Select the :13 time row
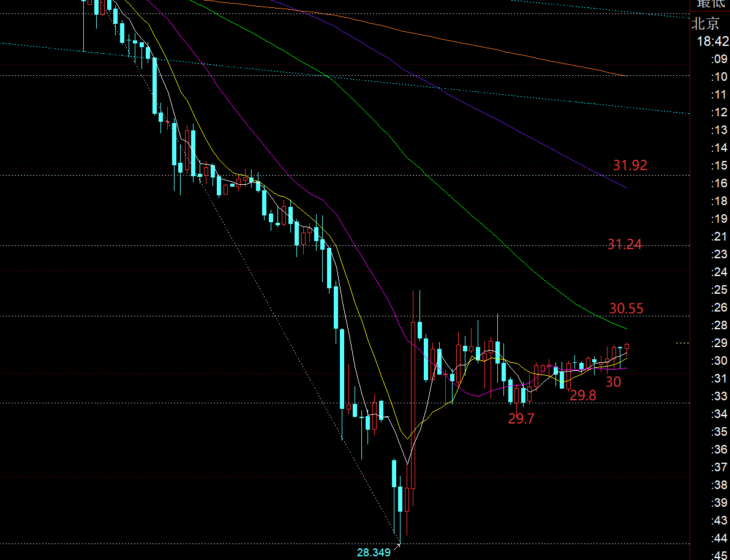 (x=720, y=130)
